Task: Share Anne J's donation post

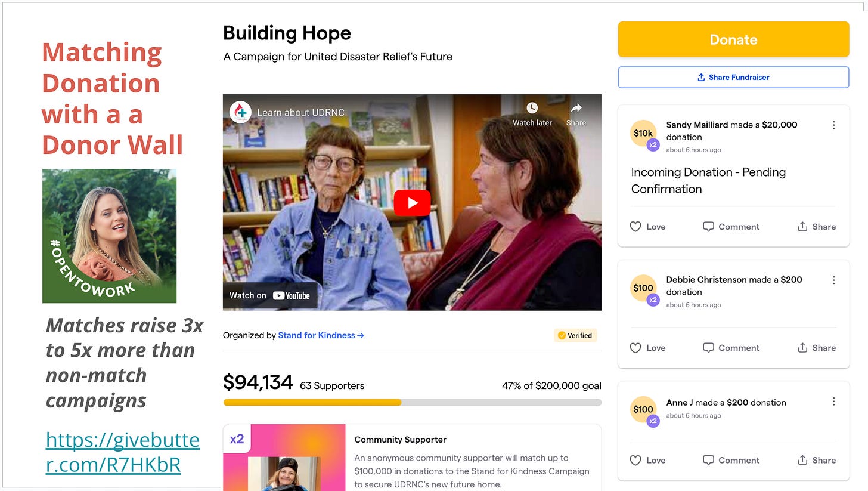Action: pyautogui.click(x=816, y=460)
